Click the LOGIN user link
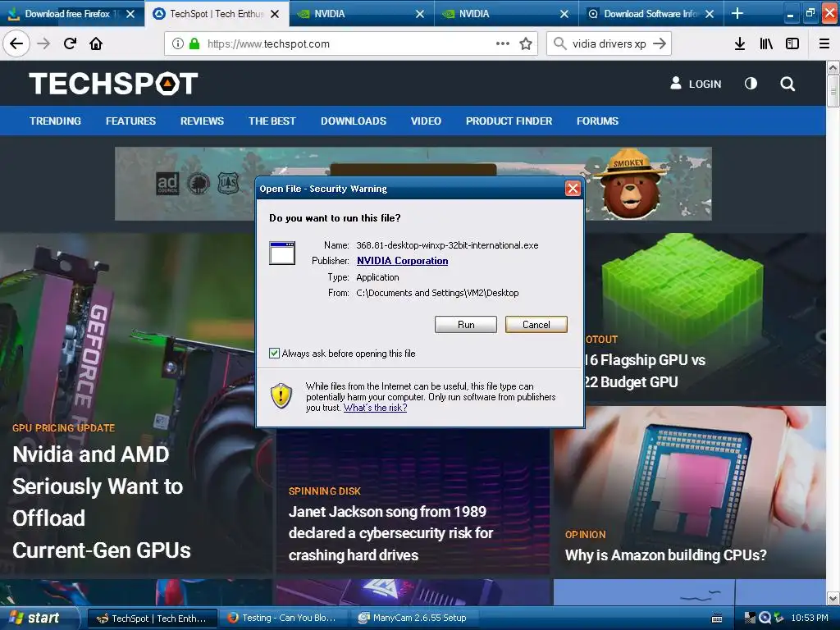This screenshot has width=840, height=630. [x=696, y=84]
